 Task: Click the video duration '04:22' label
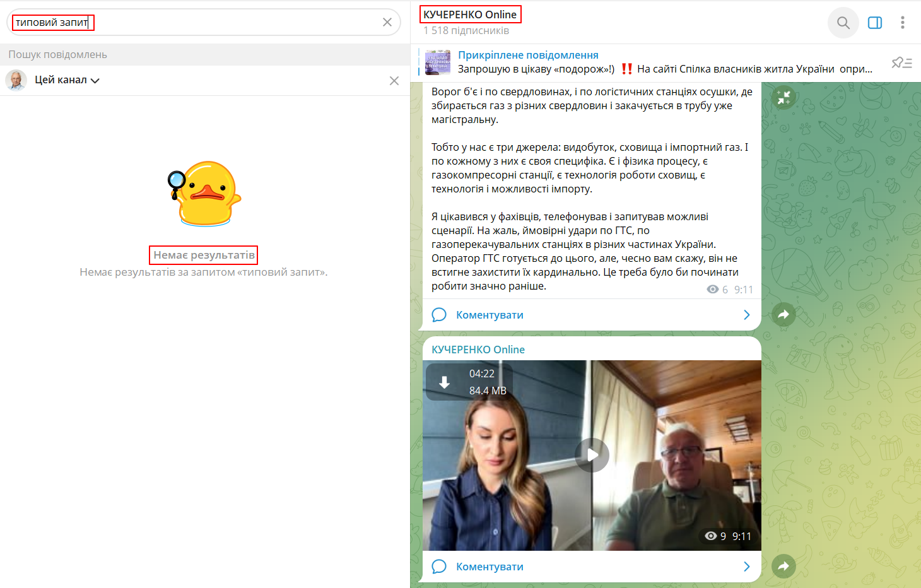[482, 373]
